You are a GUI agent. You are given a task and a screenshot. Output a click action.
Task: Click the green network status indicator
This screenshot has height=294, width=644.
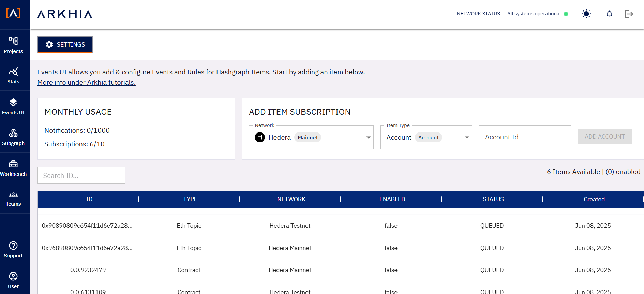(x=566, y=14)
